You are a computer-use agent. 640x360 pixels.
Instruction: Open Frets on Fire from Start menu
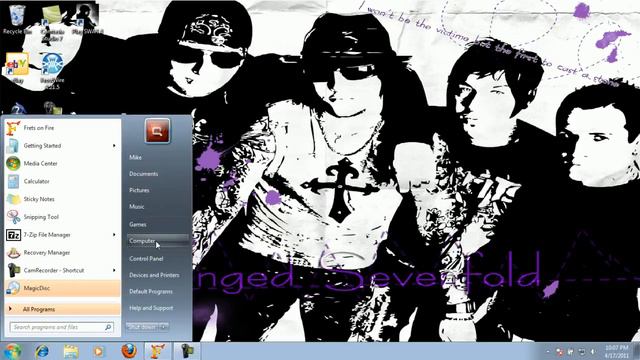pyautogui.click(x=62, y=128)
